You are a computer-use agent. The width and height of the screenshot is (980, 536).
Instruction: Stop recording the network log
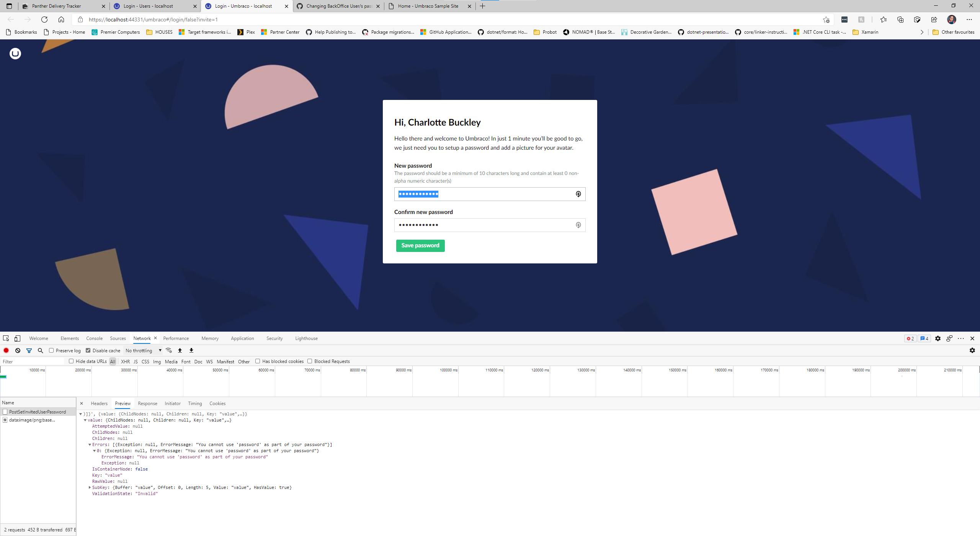[x=6, y=350]
